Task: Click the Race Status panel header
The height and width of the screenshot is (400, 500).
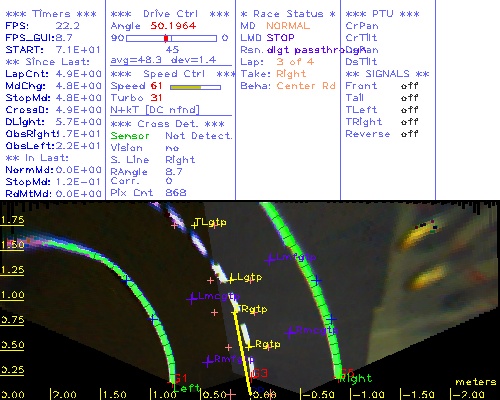Action: point(288,14)
